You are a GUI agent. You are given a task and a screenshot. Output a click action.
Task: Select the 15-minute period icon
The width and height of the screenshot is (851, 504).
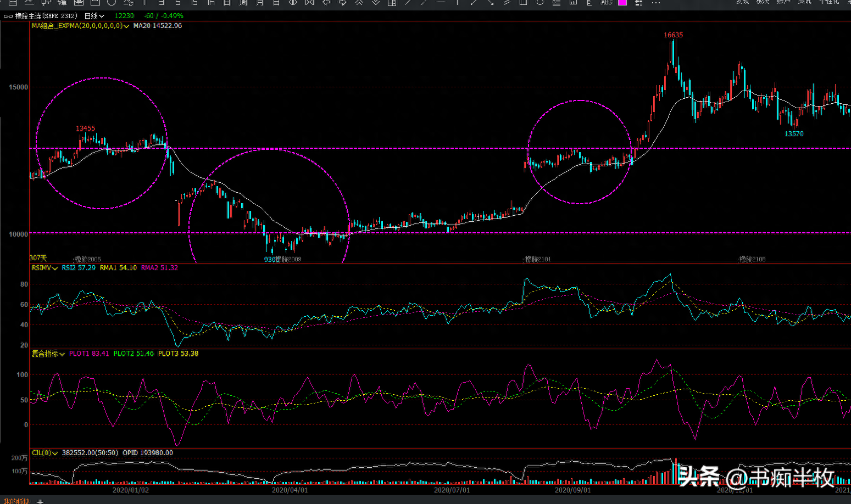click(x=194, y=2)
